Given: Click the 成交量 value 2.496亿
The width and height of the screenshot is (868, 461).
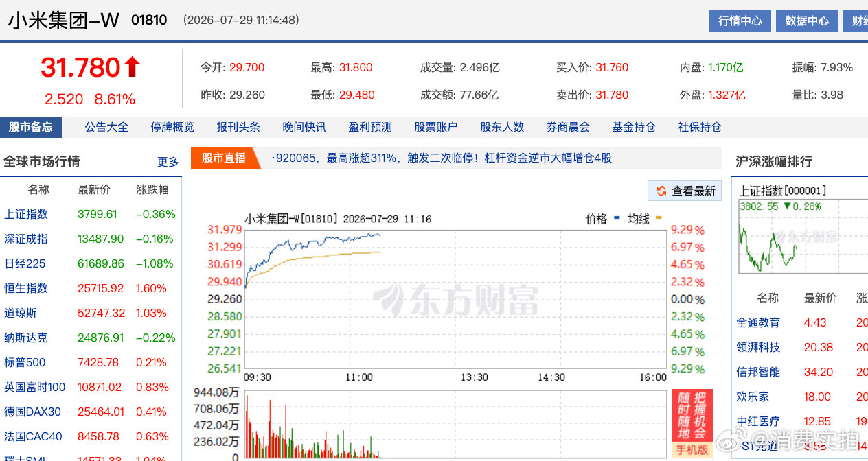Looking at the screenshot, I should click(479, 67).
